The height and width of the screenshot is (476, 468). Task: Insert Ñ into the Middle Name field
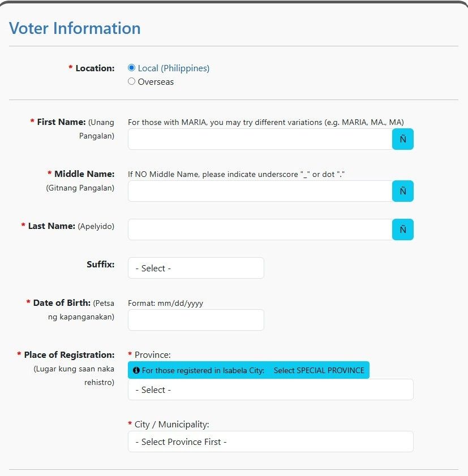tap(403, 191)
